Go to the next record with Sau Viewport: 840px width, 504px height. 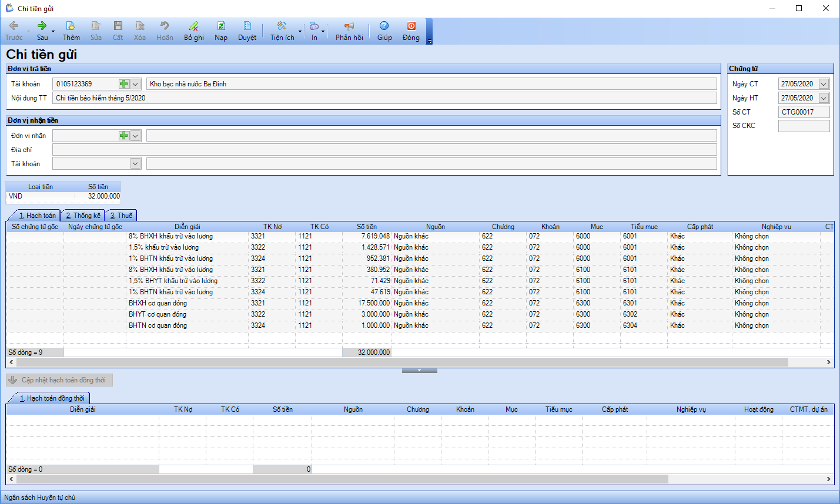[x=42, y=31]
